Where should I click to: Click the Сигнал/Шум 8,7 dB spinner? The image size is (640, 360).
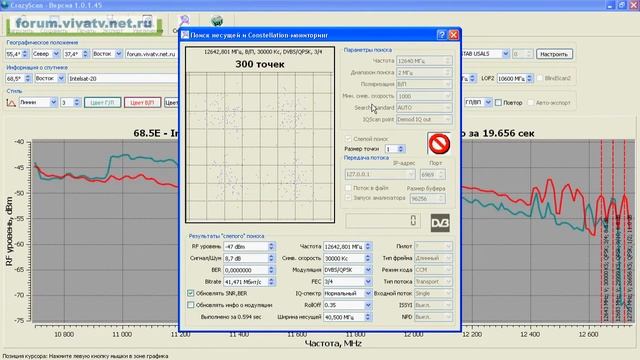pos(249,258)
